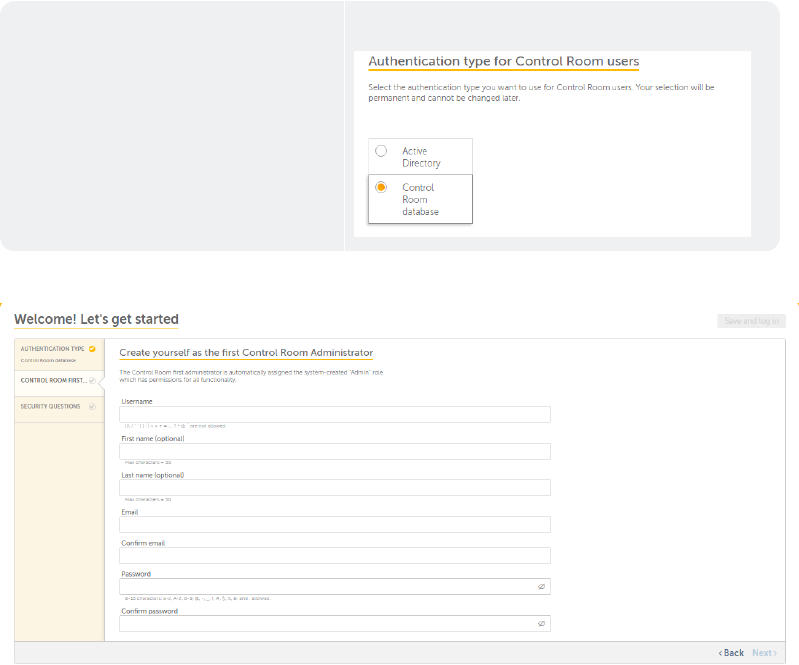
Task: Open the Security Questions step
Action: tap(50, 407)
